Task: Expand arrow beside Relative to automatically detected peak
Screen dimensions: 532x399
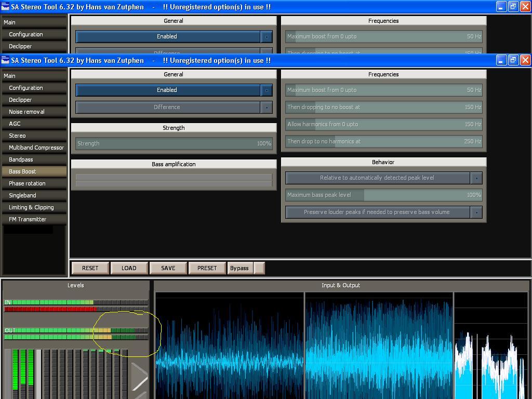Action: coord(476,178)
